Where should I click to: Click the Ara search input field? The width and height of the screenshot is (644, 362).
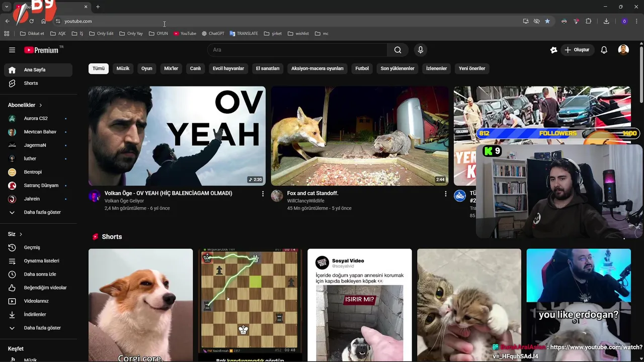(x=297, y=50)
